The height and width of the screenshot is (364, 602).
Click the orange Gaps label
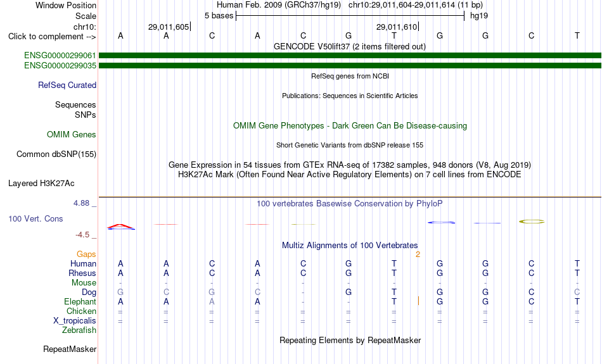[86, 254]
